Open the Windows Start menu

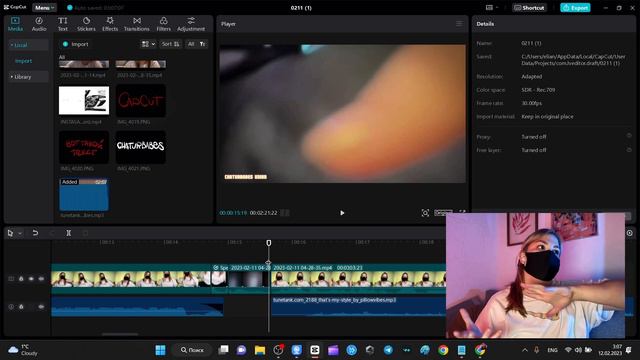160,350
